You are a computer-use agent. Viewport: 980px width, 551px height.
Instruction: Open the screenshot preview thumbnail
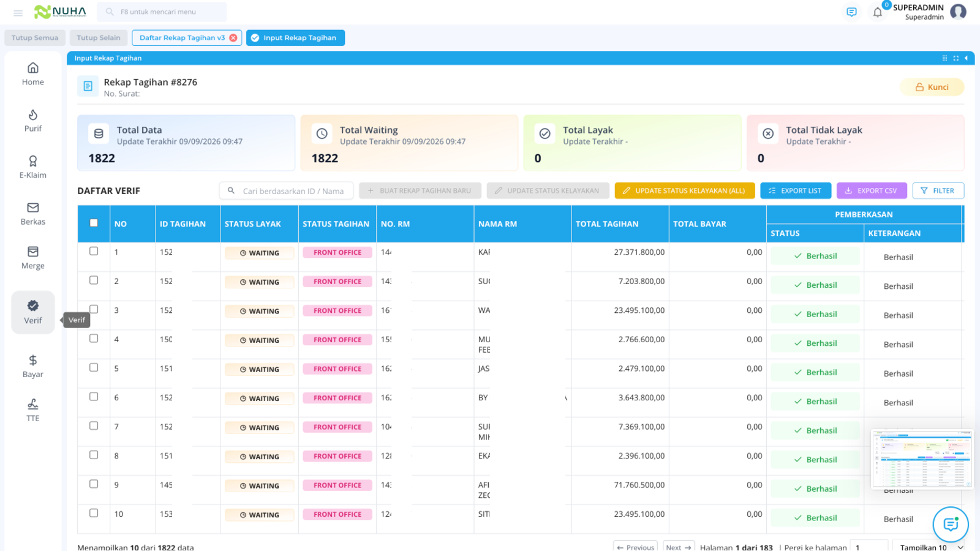(x=922, y=459)
